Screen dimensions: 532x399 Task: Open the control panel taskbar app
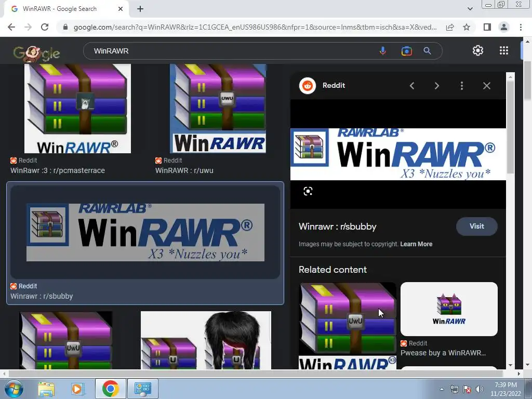pyautogui.click(x=142, y=389)
